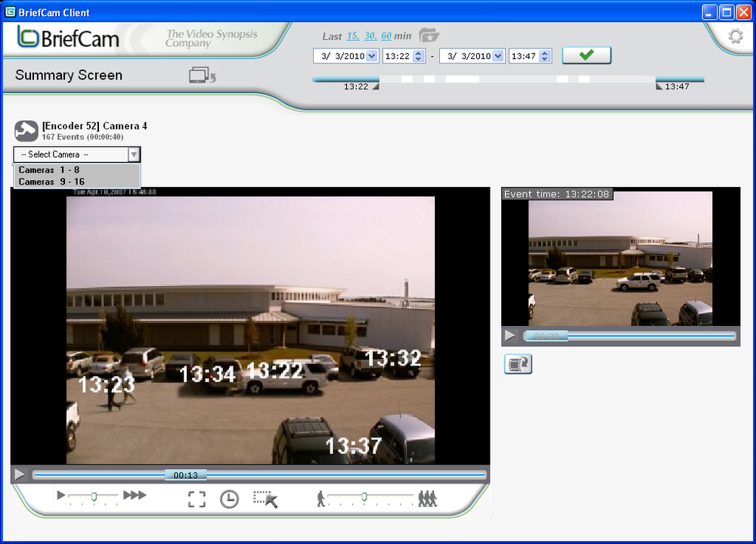Open the Select Camera dropdown

134,154
